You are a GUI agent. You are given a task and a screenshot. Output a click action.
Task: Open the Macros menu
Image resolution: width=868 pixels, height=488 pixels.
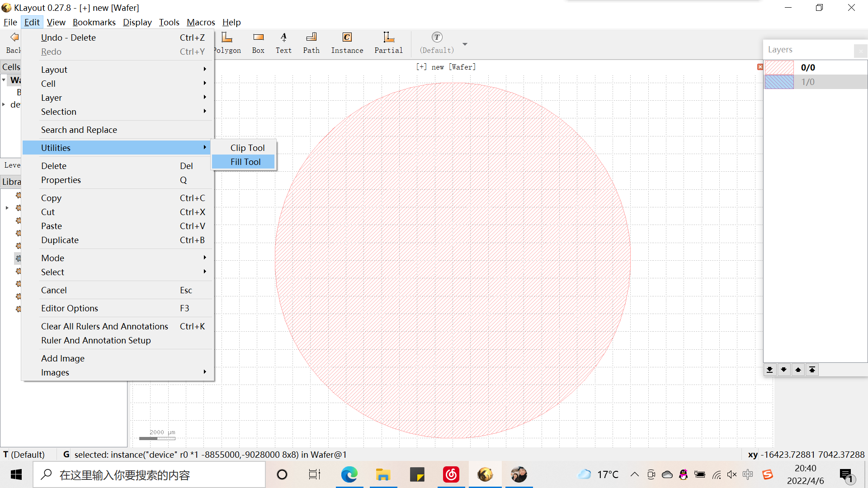pyautogui.click(x=201, y=22)
